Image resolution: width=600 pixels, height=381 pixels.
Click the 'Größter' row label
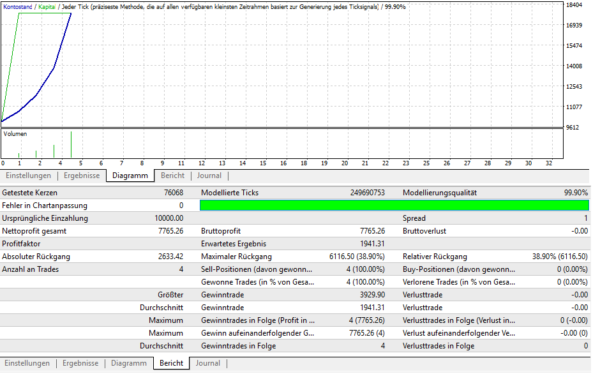(x=170, y=295)
